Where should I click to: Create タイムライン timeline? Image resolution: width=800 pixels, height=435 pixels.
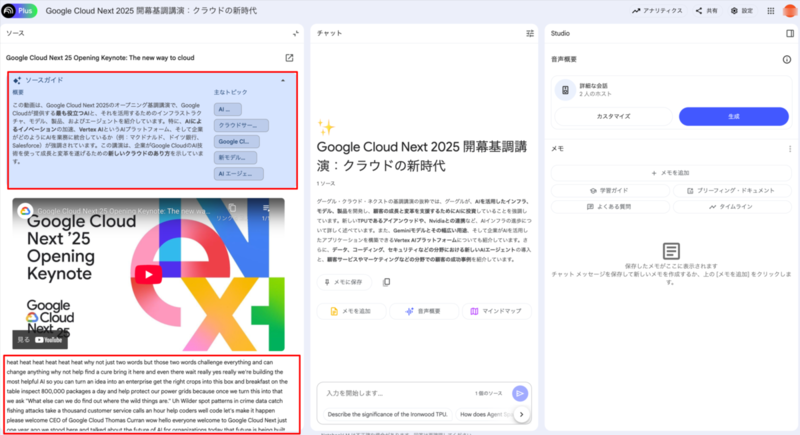tap(732, 207)
